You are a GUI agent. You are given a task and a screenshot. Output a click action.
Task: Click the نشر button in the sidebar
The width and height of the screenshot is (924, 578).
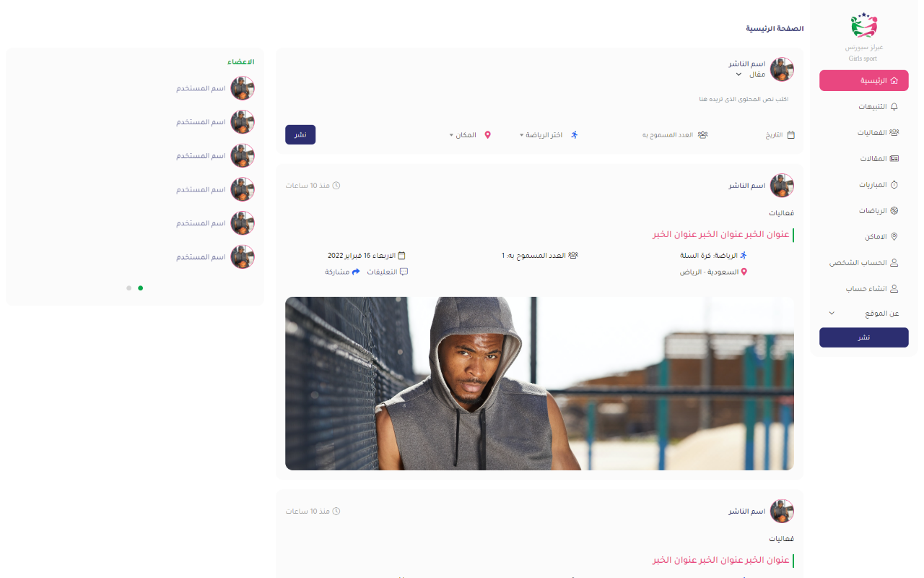click(x=864, y=337)
